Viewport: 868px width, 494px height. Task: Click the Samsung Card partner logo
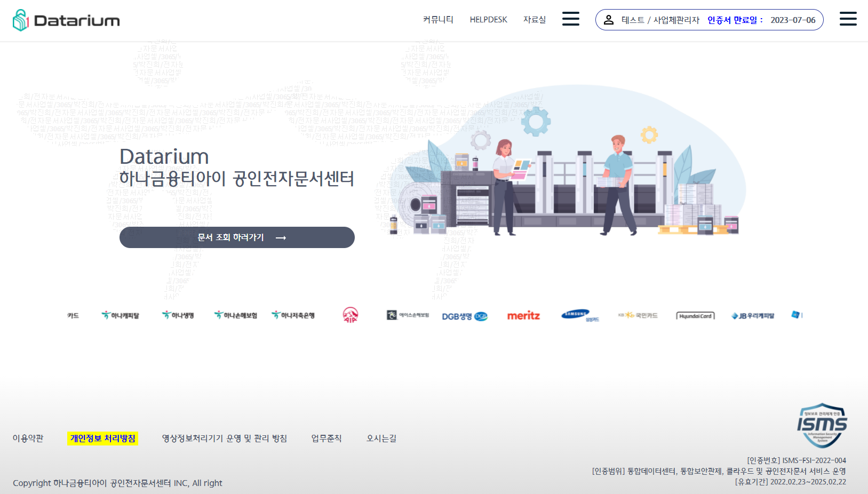[580, 316]
